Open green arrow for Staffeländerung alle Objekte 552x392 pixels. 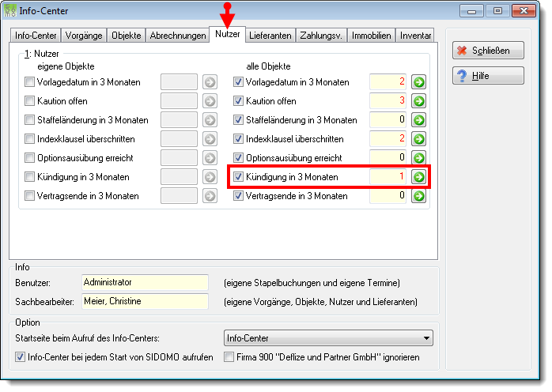(418, 120)
